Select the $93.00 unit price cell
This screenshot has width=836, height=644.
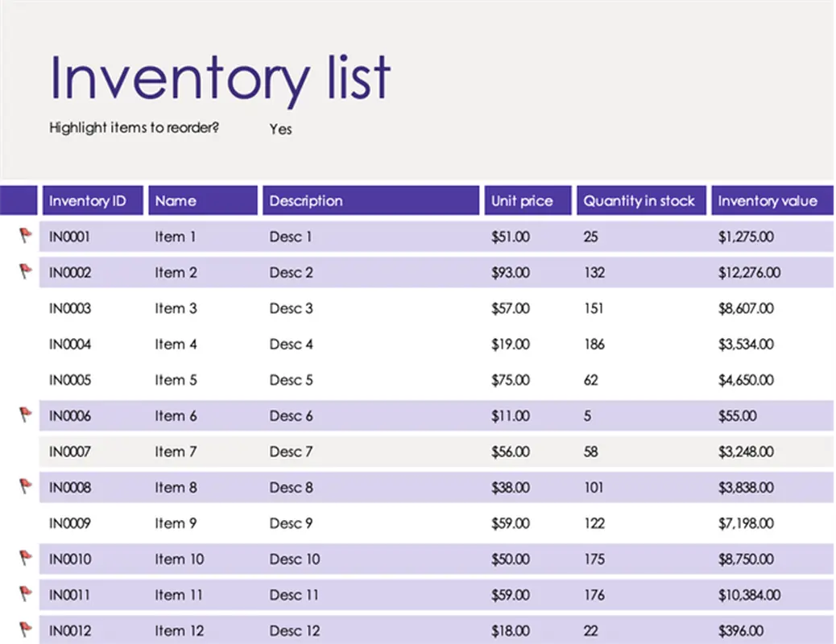click(511, 272)
